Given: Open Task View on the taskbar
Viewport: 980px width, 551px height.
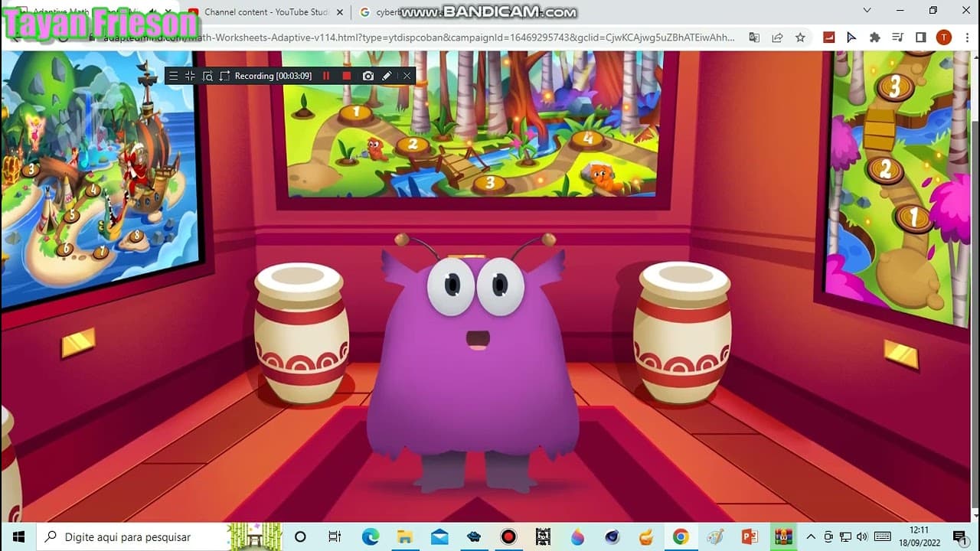Looking at the screenshot, I should click(335, 536).
